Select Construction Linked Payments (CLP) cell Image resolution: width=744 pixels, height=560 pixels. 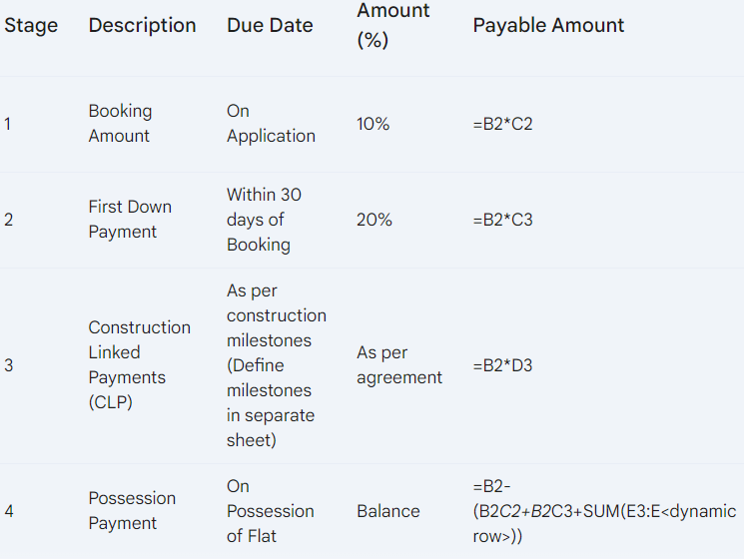click(140, 364)
